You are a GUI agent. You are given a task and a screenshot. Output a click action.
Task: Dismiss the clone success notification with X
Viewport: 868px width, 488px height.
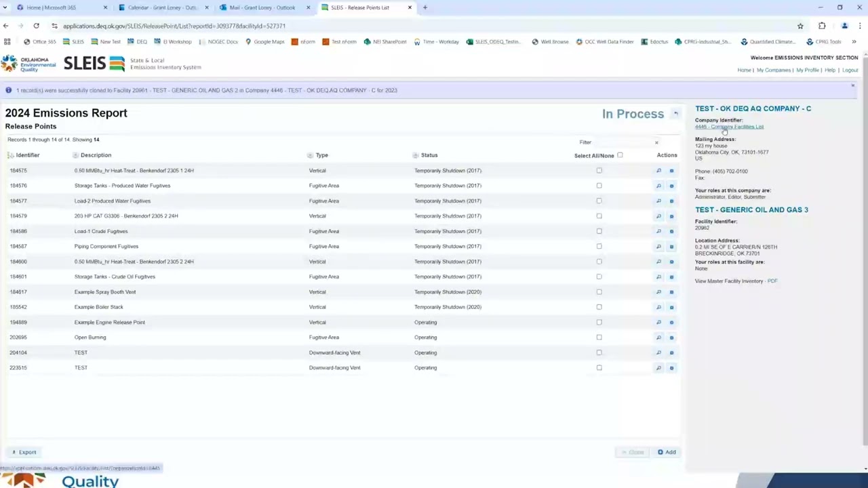coord(852,85)
